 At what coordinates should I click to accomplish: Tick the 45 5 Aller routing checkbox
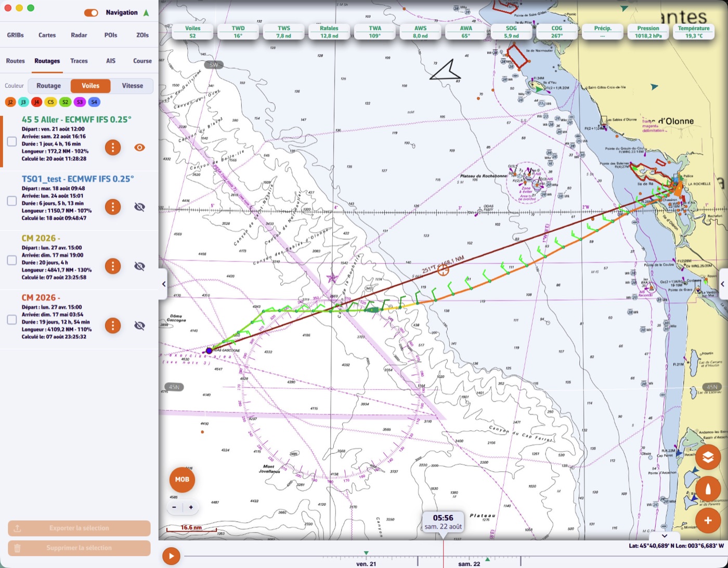pos(12,141)
